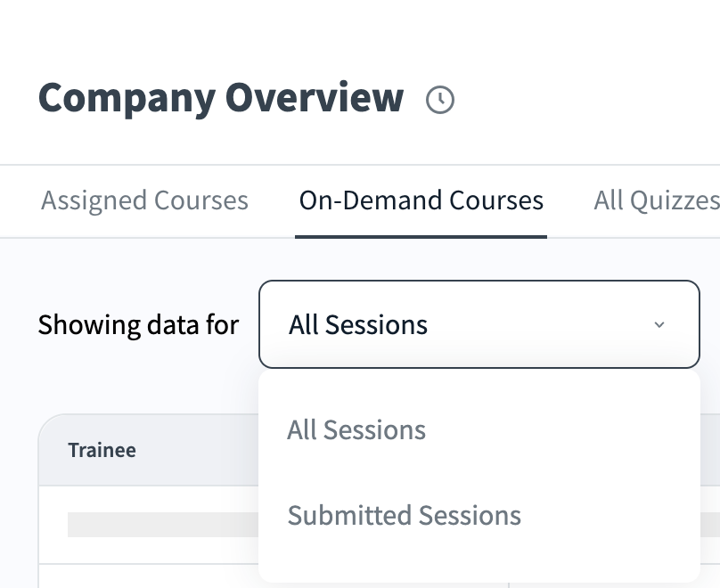Click the Company Overview page heading
Screen dimensions: 720x588
pyautogui.click(x=220, y=98)
